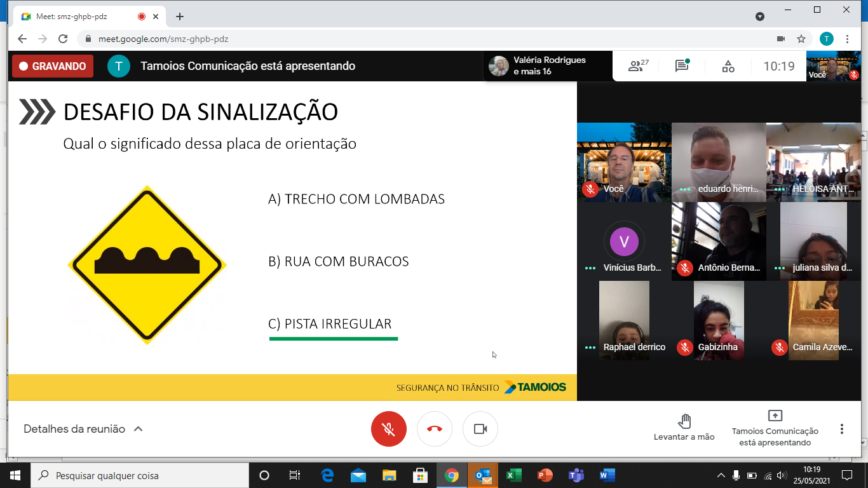This screenshot has width=868, height=488.
Task: Open the chat messages icon
Action: (682, 66)
